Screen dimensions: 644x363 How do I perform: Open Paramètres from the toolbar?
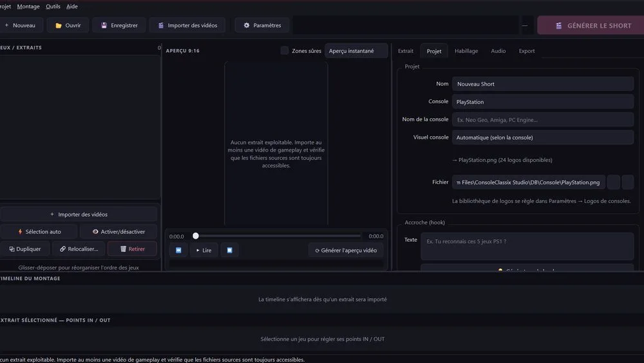262,25
